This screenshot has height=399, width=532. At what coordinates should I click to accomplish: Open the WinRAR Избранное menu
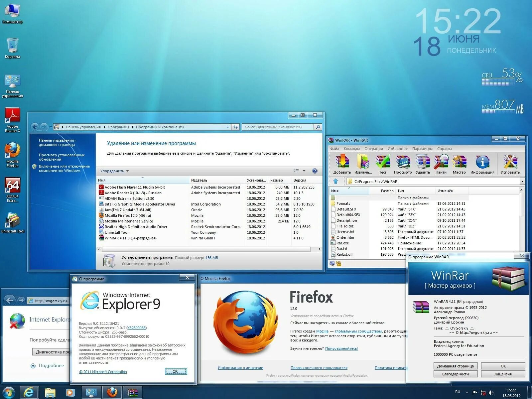point(397,149)
